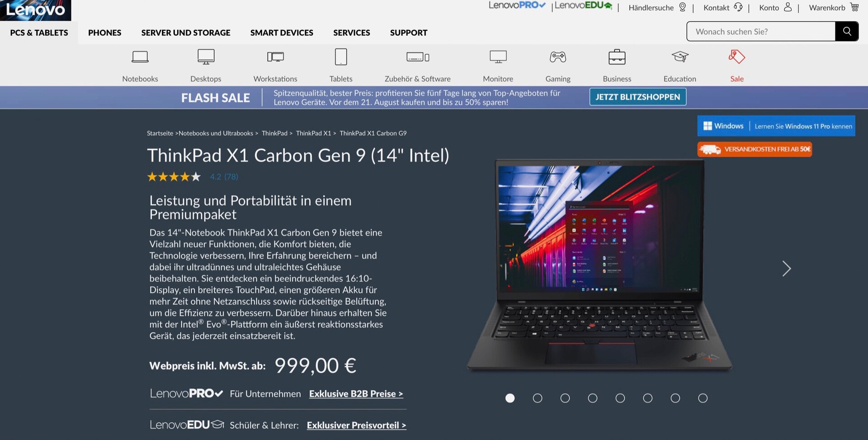The image size is (868, 440).
Task: Select the last image carousel dot
Action: tap(703, 398)
